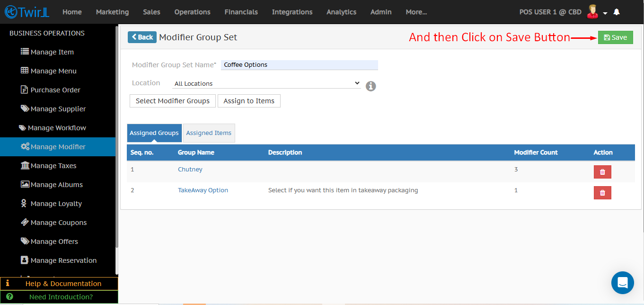Click Select Modifier Groups button
This screenshot has width=644, height=305.
pos(172,101)
